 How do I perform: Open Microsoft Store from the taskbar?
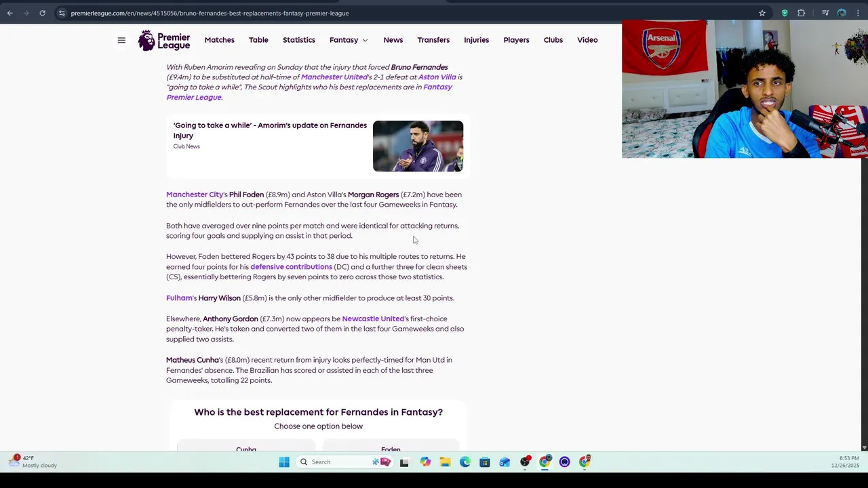click(x=484, y=462)
